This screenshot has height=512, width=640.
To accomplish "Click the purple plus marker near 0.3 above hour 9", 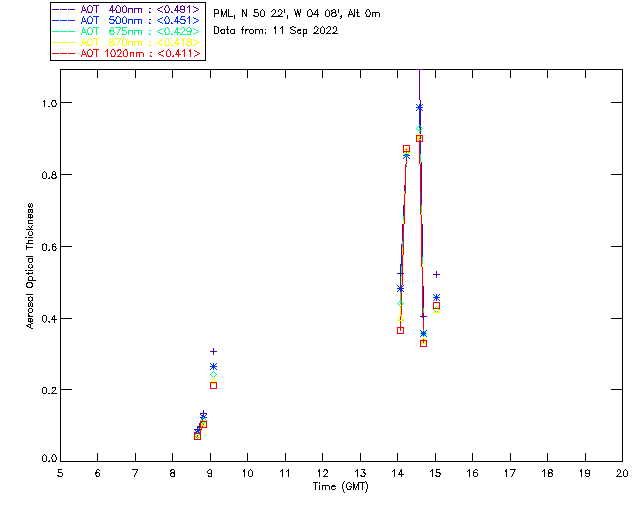I will coord(213,352).
